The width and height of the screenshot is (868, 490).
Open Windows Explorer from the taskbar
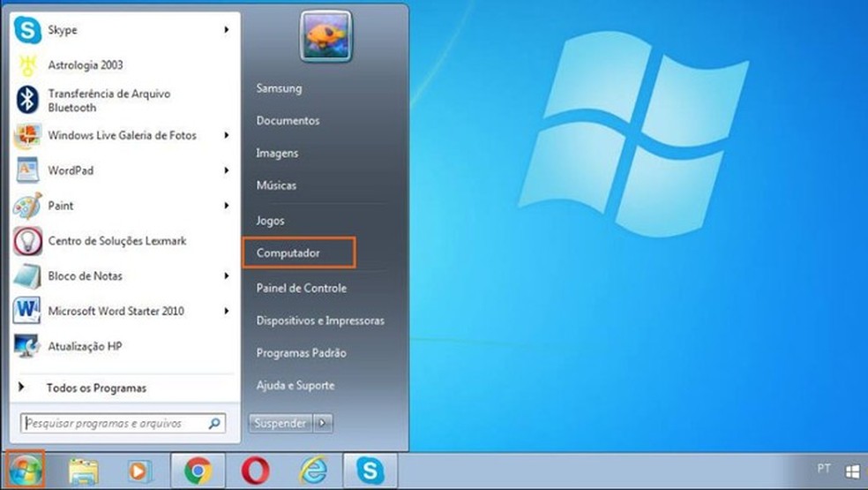84,471
